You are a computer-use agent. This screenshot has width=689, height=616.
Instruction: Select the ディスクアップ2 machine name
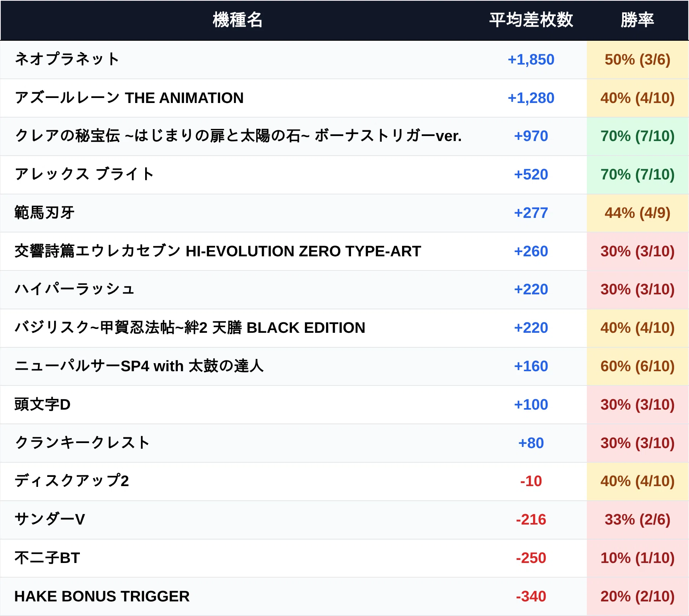(x=71, y=481)
